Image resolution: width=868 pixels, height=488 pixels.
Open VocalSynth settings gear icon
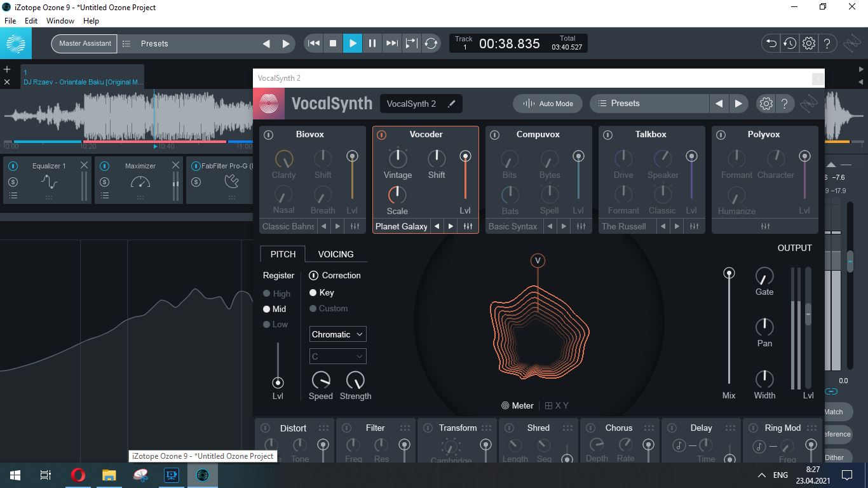[766, 104]
